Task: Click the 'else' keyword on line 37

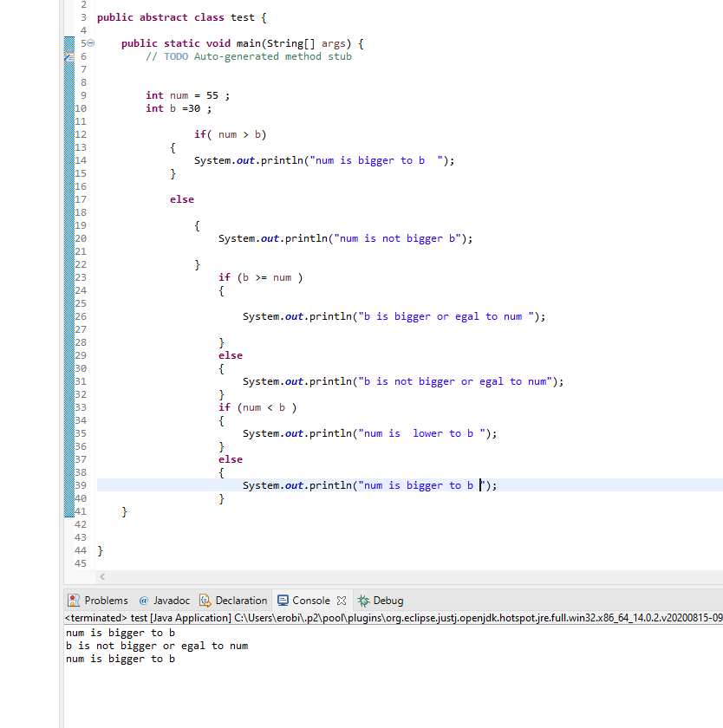Action: [x=231, y=459]
